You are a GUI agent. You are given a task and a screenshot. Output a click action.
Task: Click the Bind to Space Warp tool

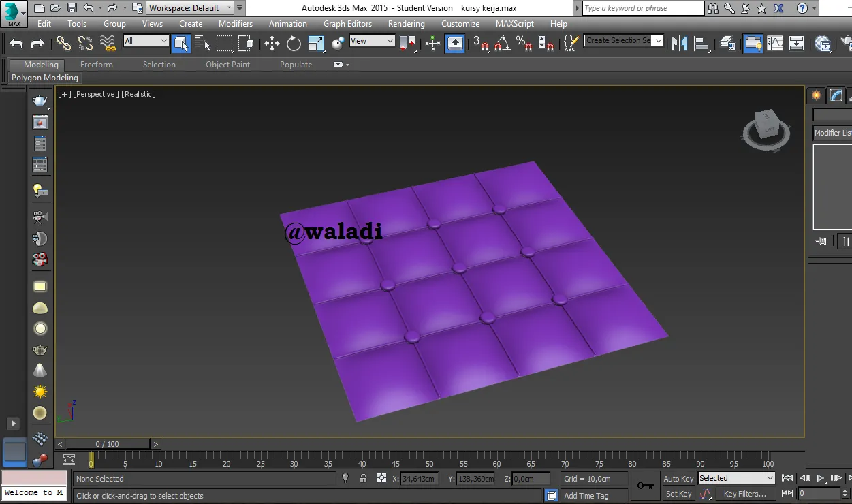[x=108, y=44]
